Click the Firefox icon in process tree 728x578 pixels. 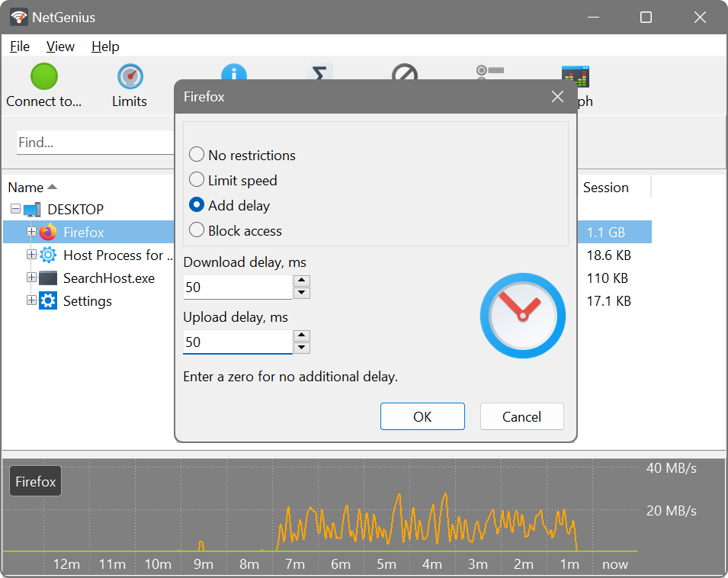point(48,232)
